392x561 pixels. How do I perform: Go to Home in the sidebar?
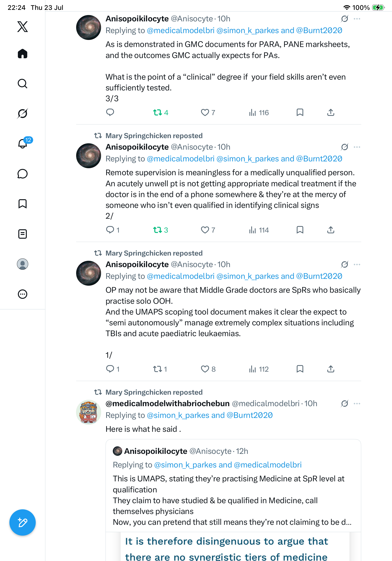point(23,54)
